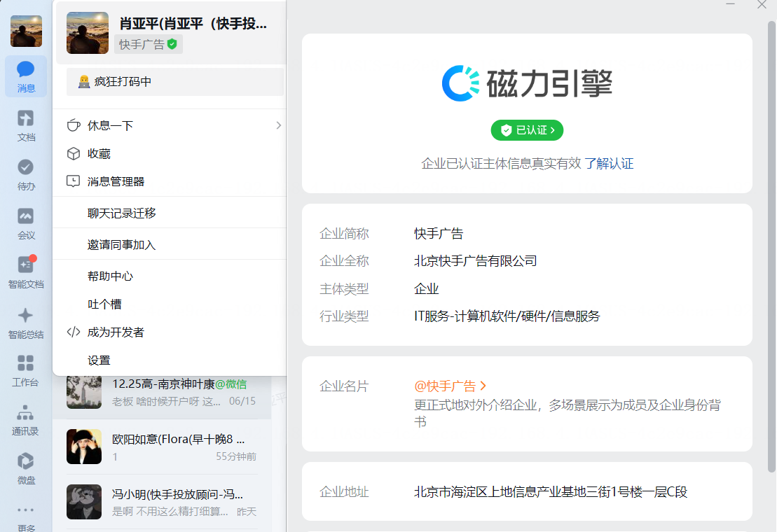
Task: Open 帮助中心 help center
Action: (170, 276)
